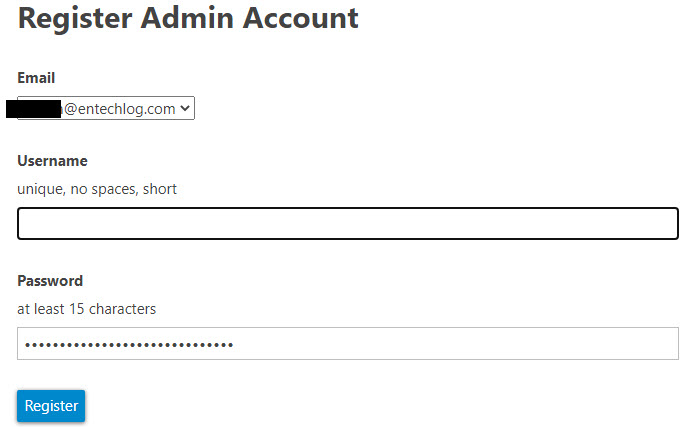The image size is (688, 427).
Task: Place cursor on the password dots
Action: (129, 345)
